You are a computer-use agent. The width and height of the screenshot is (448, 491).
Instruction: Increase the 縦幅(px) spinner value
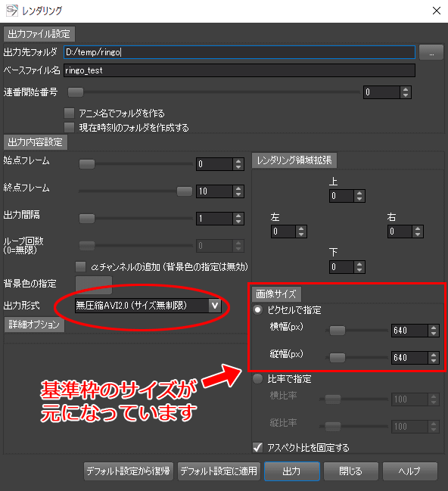pos(434,355)
